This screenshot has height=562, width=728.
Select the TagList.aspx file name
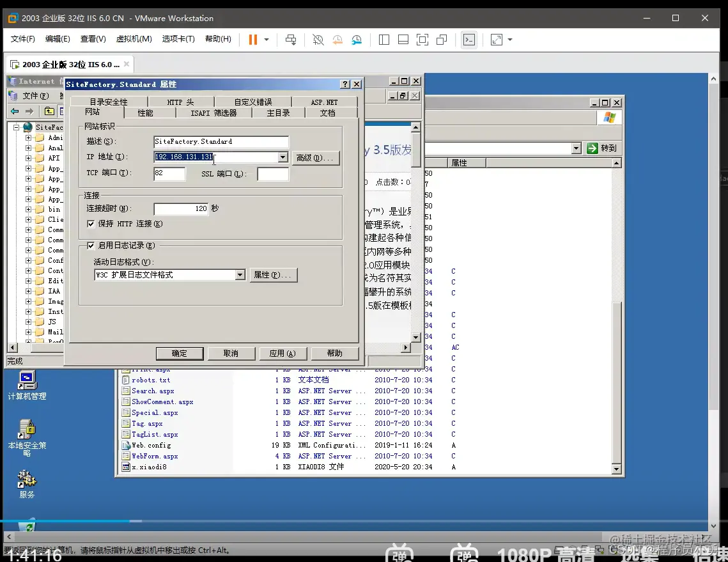click(155, 434)
